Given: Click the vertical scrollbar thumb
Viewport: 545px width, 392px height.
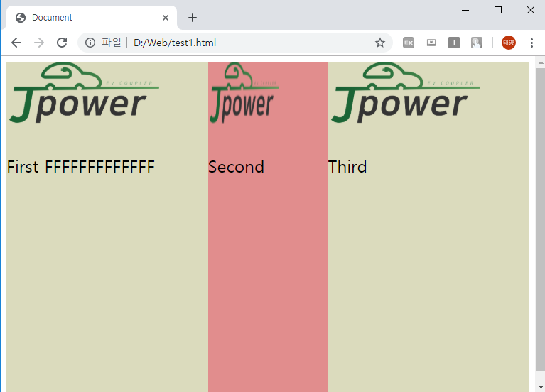Looking at the screenshot, I should coord(541,219).
